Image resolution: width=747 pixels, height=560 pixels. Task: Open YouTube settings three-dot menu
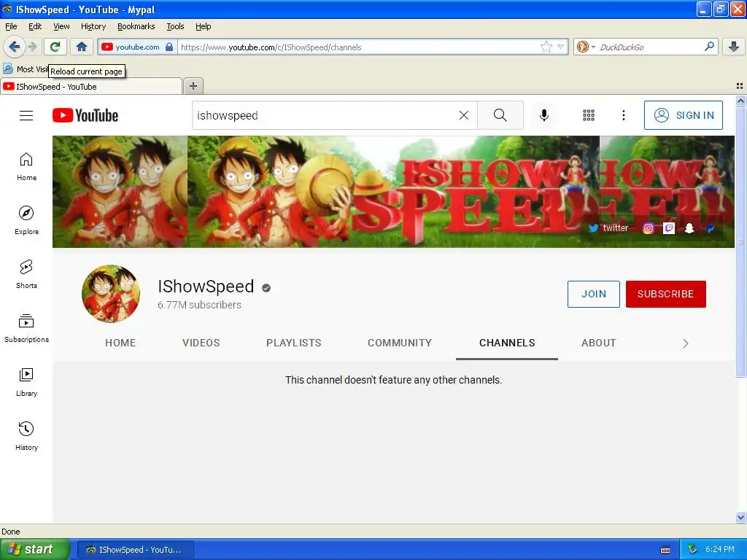tap(623, 115)
